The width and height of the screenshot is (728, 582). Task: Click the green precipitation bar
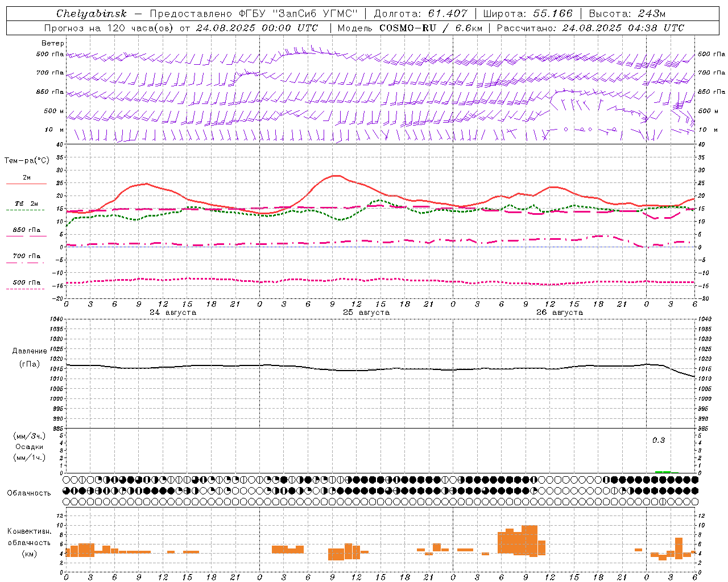tap(663, 472)
